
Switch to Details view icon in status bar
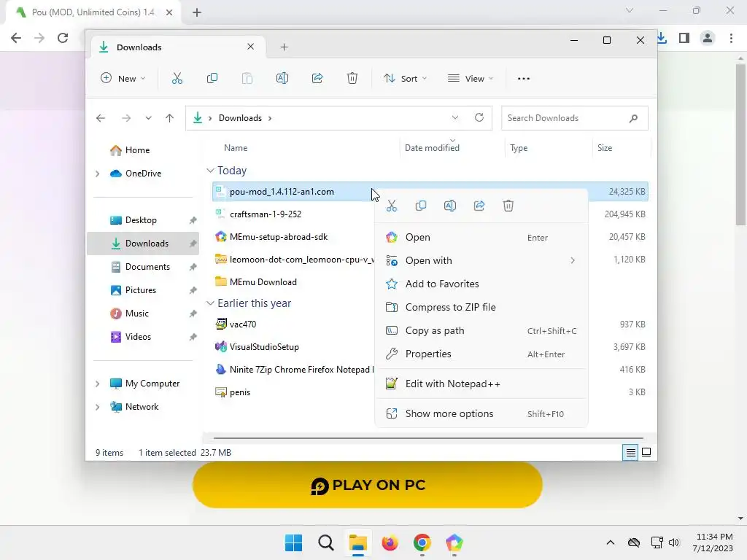(630, 452)
